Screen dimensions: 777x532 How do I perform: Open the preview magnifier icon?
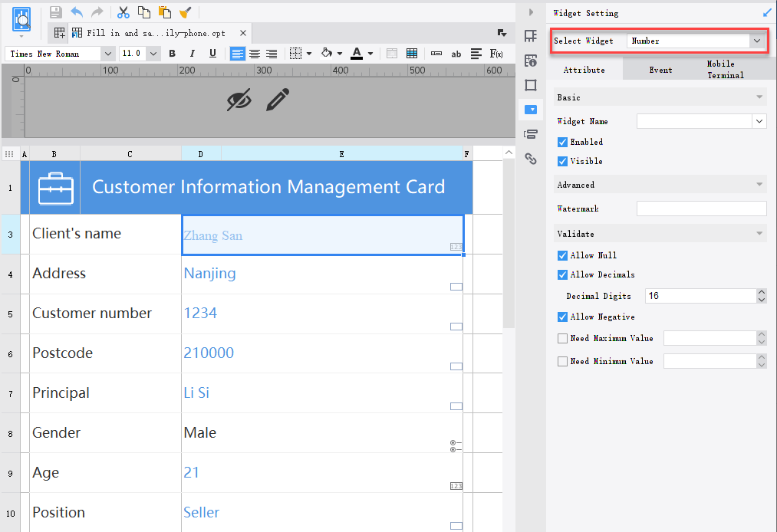click(21, 20)
